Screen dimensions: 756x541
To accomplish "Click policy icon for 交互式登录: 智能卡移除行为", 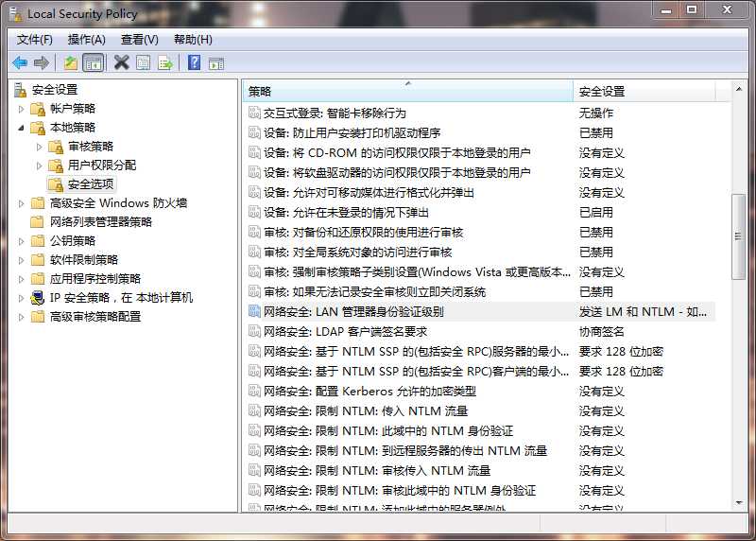I will pos(254,113).
